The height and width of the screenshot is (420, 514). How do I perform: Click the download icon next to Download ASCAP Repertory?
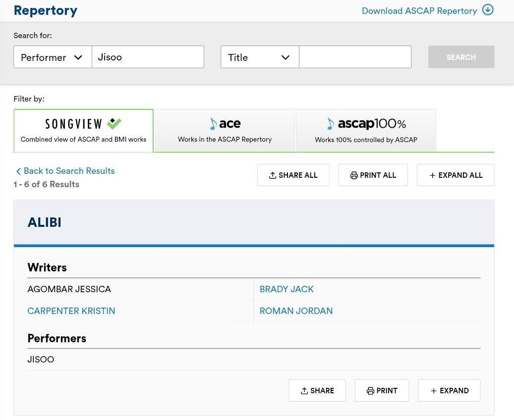488,9
